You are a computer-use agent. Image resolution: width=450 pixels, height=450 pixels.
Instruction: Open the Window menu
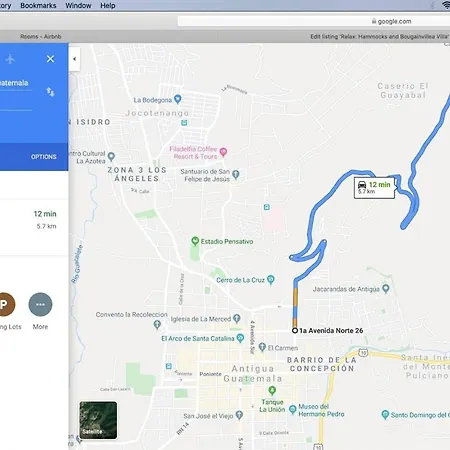click(78, 6)
